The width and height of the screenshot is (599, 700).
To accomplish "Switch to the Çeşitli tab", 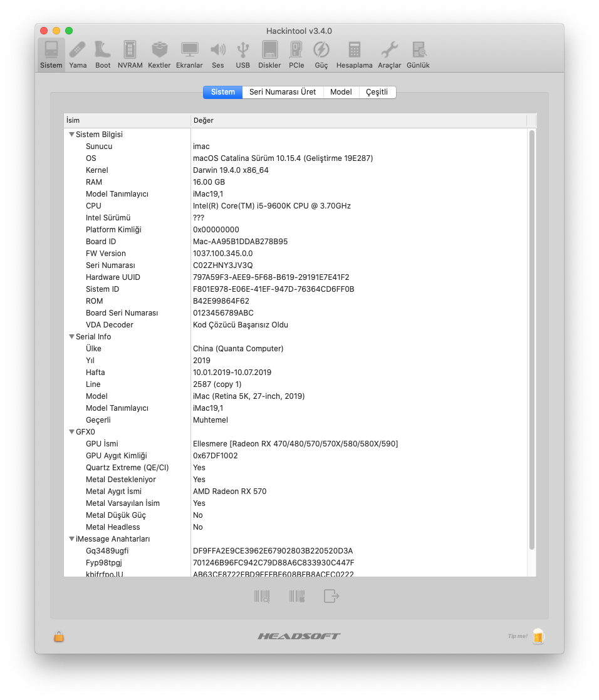I will [377, 92].
